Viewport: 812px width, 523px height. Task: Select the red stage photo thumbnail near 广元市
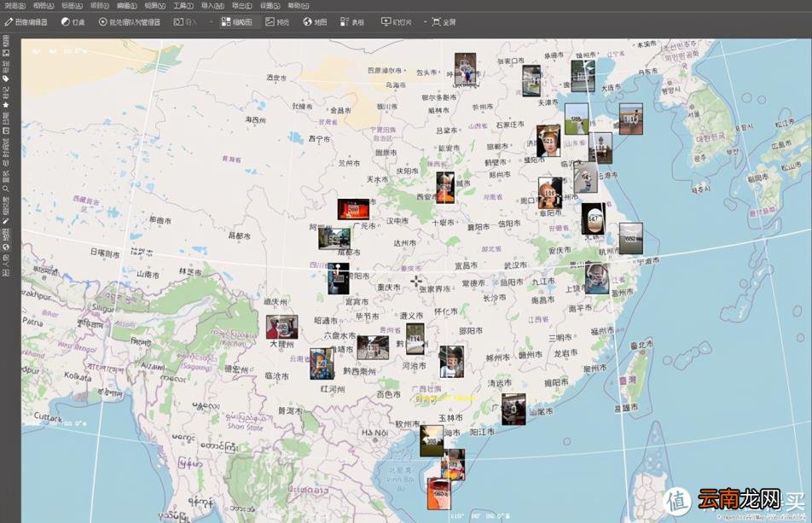(353, 209)
